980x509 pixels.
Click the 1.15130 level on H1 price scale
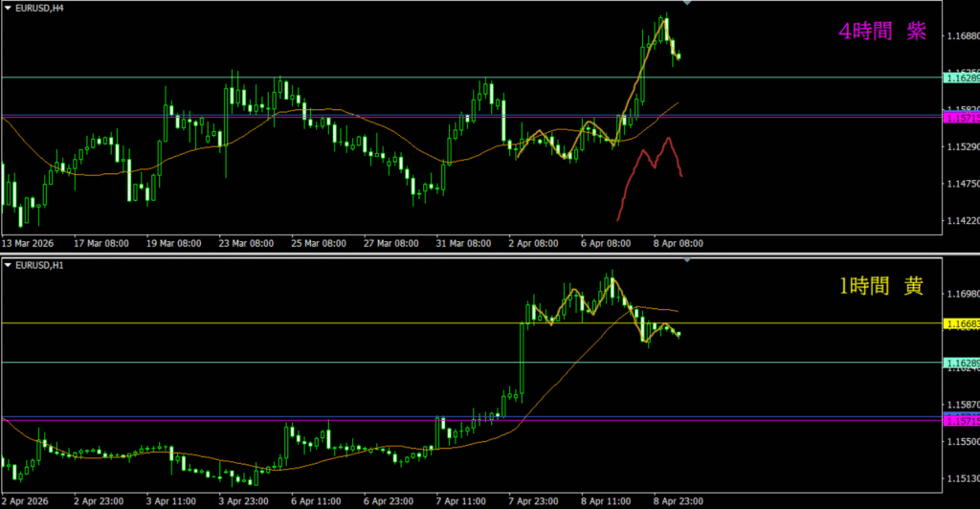tap(961, 479)
